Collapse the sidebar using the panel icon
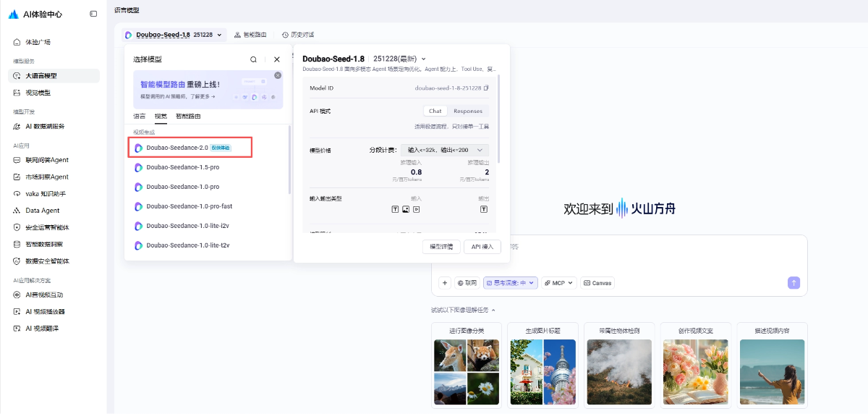The height and width of the screenshot is (414, 868). 93,14
